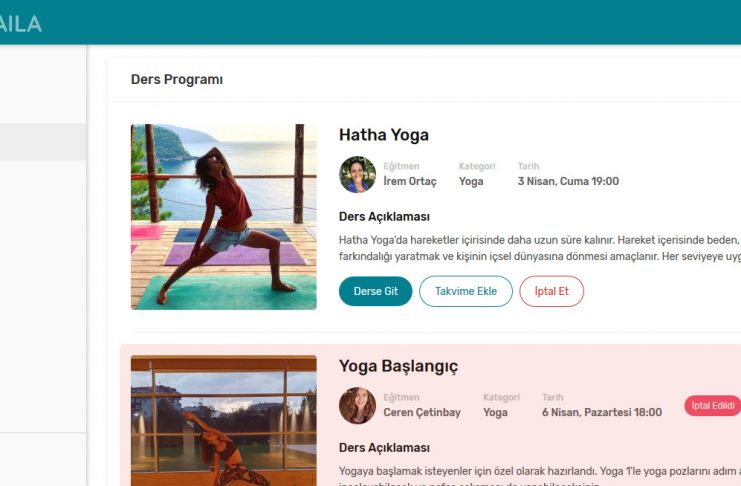Add Hatha Yoga class via Takvime Ekle
Screen dimensions: 741x486
(x=465, y=291)
